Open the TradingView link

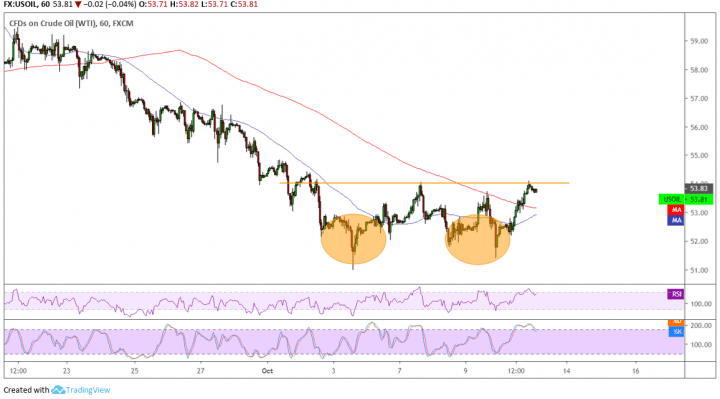[88, 390]
